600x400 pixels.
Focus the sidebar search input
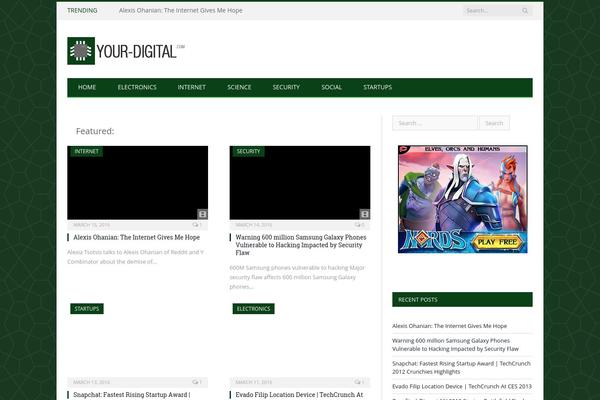click(435, 123)
